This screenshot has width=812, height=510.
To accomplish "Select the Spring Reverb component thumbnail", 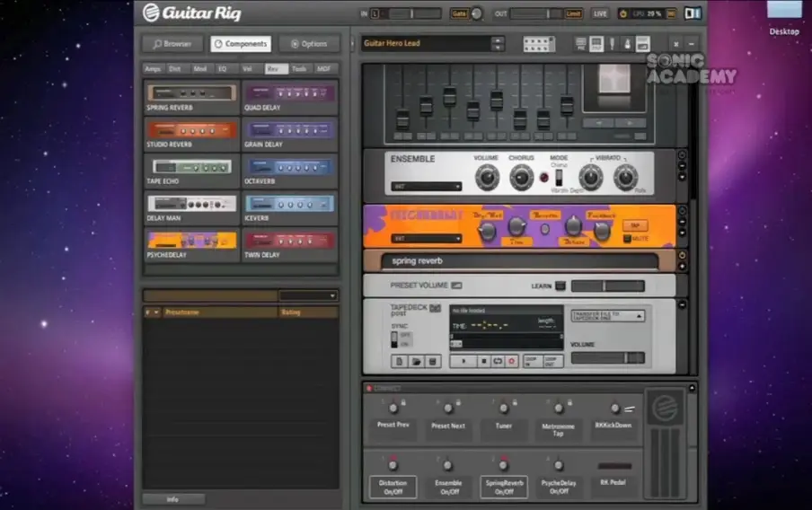I will [191, 93].
